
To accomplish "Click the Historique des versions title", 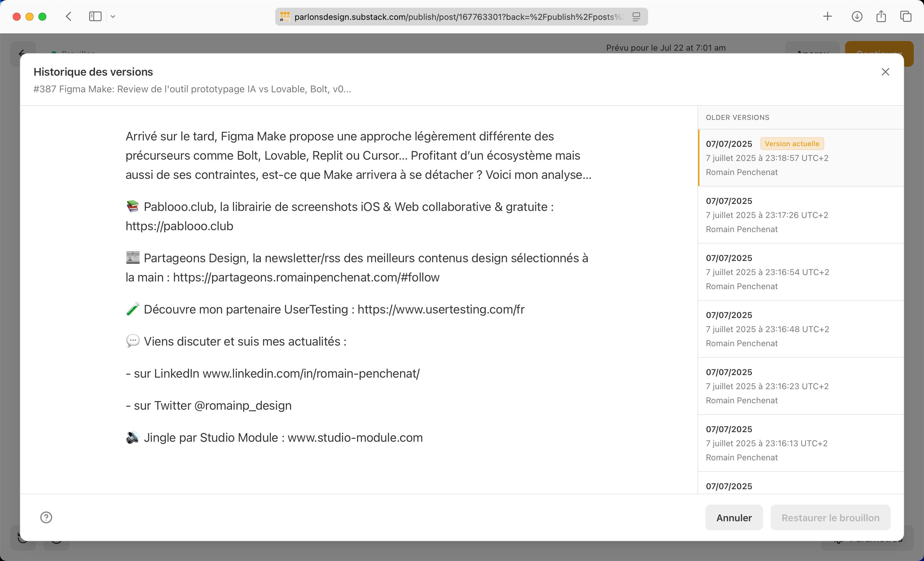I will coord(93,71).
